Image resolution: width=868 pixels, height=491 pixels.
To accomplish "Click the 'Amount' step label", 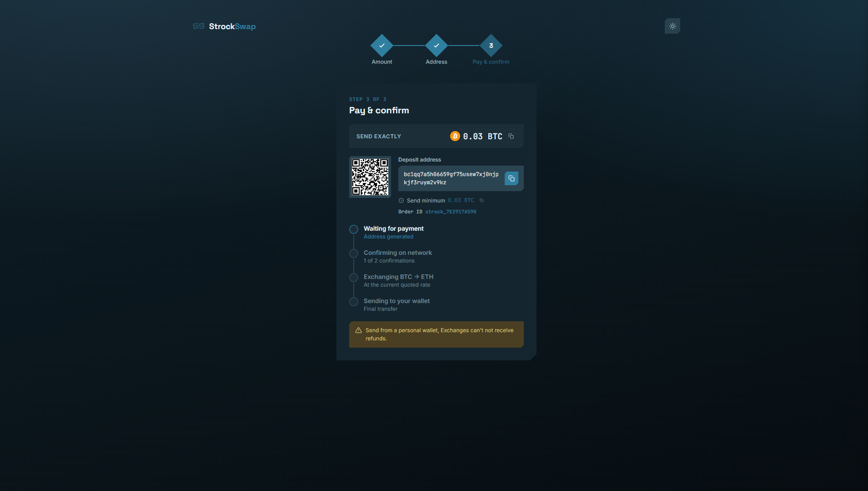I will [382, 62].
